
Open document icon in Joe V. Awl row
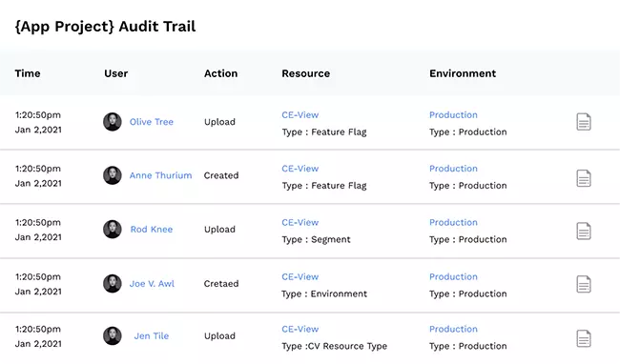(x=584, y=284)
